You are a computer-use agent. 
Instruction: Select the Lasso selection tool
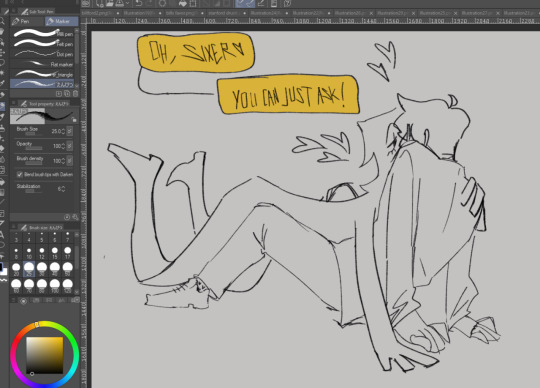pos(2,63)
